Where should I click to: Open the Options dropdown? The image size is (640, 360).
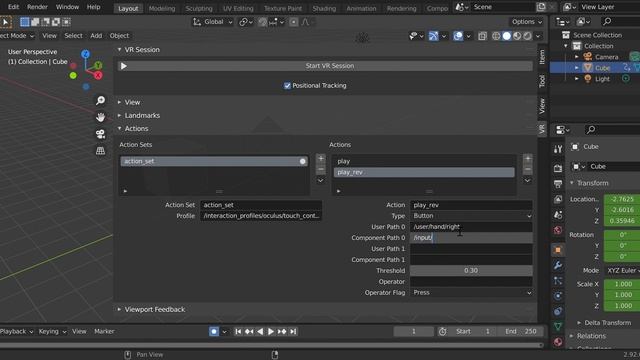click(527, 22)
